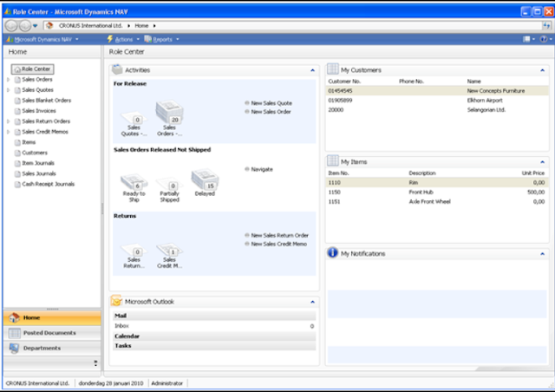Click the date in the status bar
Image resolution: width=555 pixels, height=392 pixels.
[x=111, y=383]
